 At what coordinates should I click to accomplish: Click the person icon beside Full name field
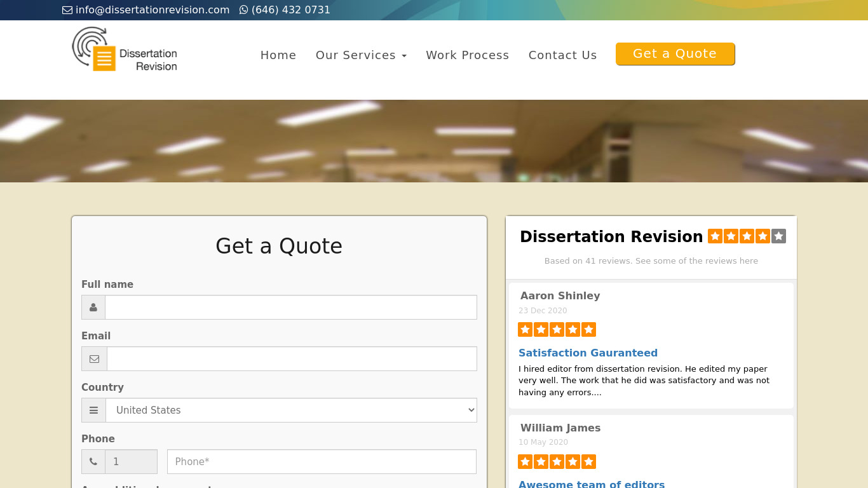click(93, 308)
